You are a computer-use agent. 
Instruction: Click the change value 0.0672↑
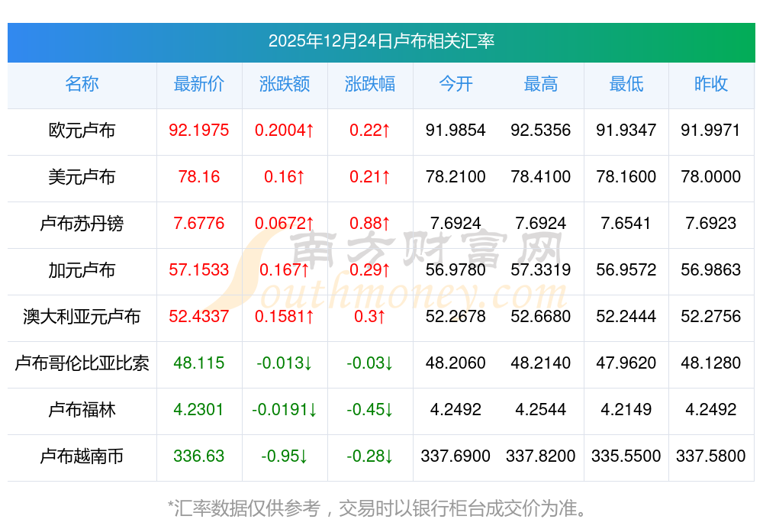285,224
